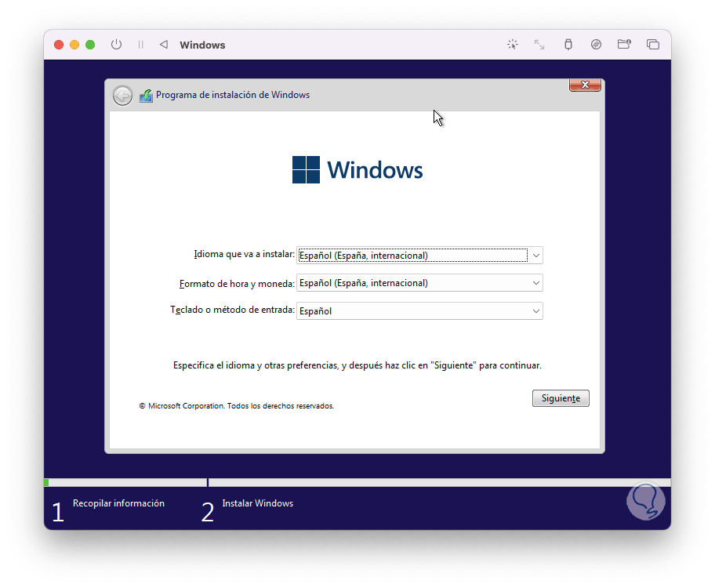Image resolution: width=715 pixels, height=588 pixels.
Task: Maximize the VM window with green button
Action: (90, 45)
